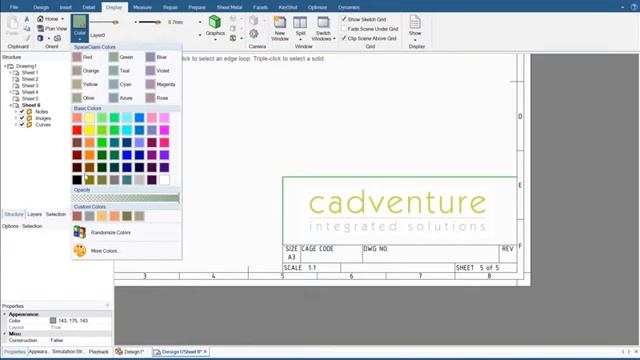Screen dimensions: 640x360
Task: Collapse the Misc properties section
Action: pos(5,334)
